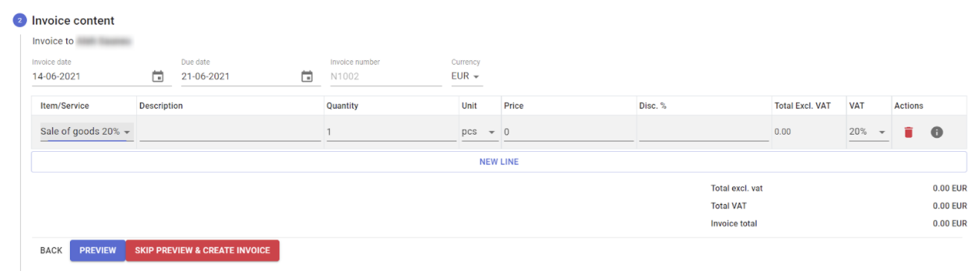
Task: Open the Sale of goods 20% dropdown
Action: (x=86, y=132)
